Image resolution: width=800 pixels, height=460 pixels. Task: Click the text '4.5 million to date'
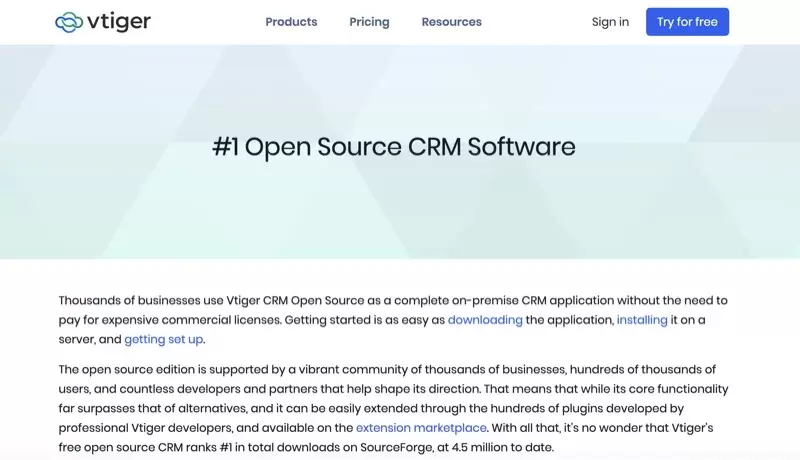tap(502, 447)
